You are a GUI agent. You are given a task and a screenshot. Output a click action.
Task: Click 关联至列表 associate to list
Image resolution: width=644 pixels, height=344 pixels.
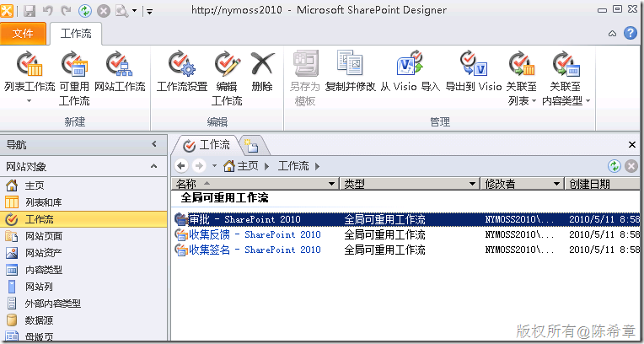coord(522,78)
